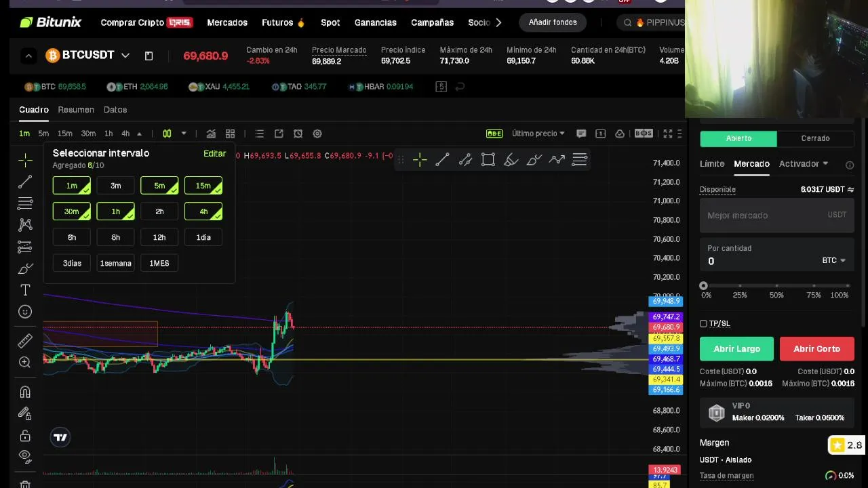Open the alarm clock alert icon
Viewport: 868px width, 488px height.
[x=298, y=134]
